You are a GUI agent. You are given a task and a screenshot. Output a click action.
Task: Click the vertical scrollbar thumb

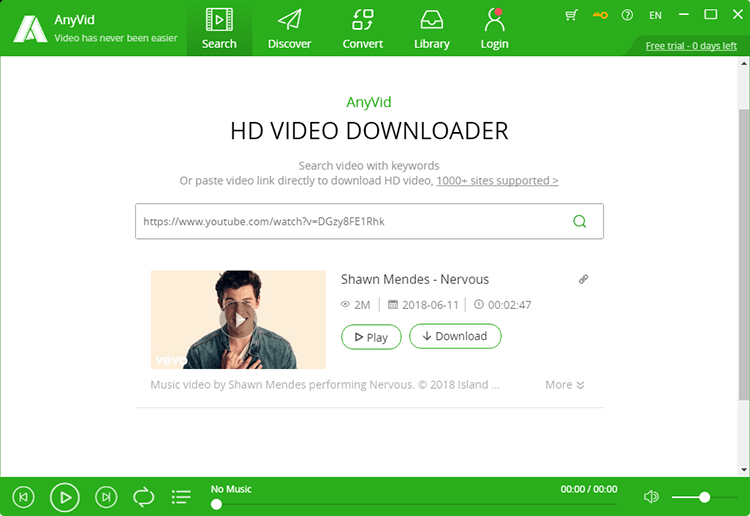pos(744,255)
